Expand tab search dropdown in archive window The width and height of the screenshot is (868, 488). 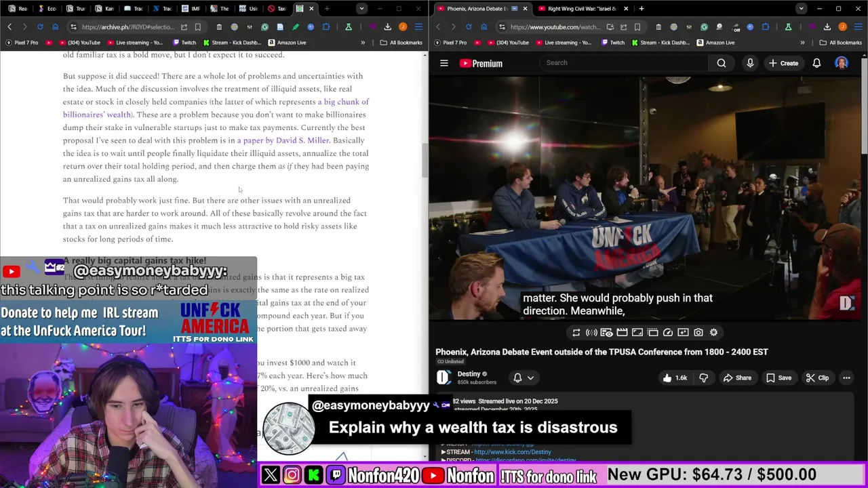click(361, 9)
